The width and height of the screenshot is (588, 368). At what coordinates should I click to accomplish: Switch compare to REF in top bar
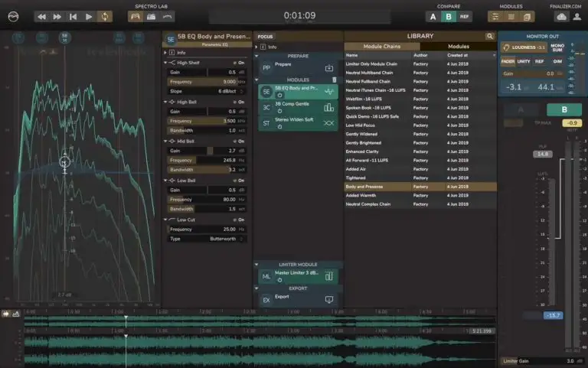click(x=464, y=17)
